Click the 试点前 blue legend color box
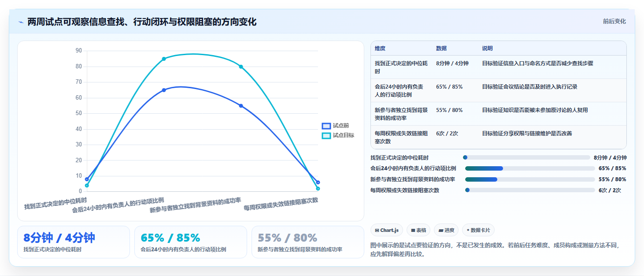 coord(326,126)
